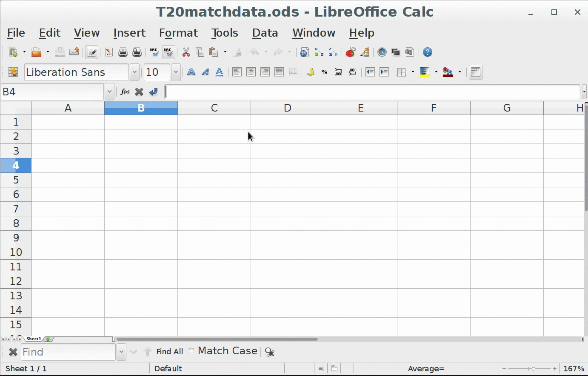The width and height of the screenshot is (588, 376).
Task: Click the zoom slider handle
Action: (x=533, y=369)
